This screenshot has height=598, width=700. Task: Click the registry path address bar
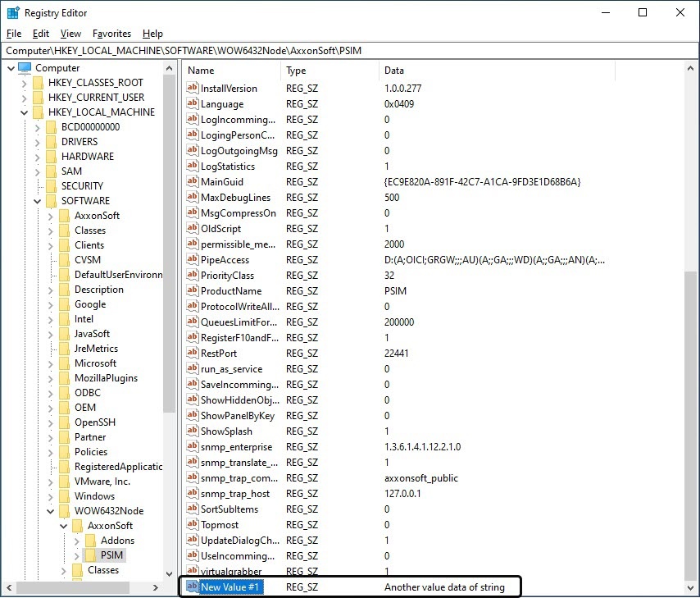point(350,51)
